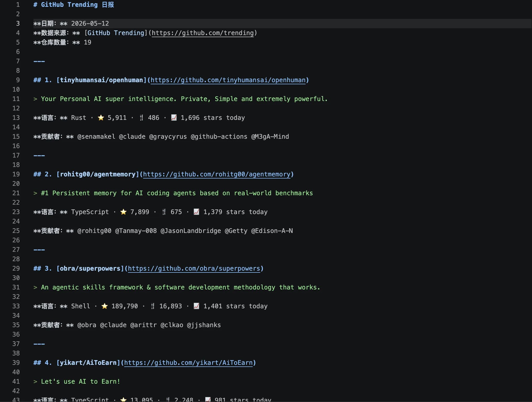
Task: Click the fork emoji beside 486
Action: [142, 118]
